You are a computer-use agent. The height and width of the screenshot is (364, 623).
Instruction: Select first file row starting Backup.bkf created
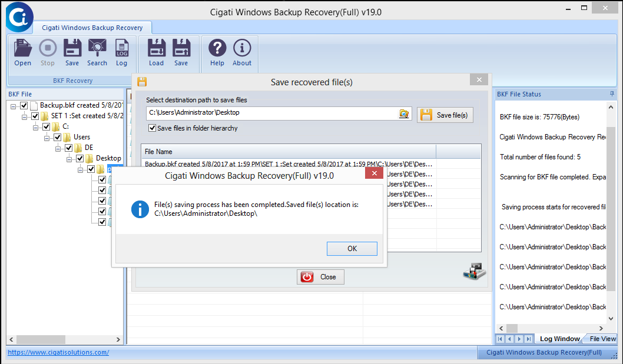[289, 164]
